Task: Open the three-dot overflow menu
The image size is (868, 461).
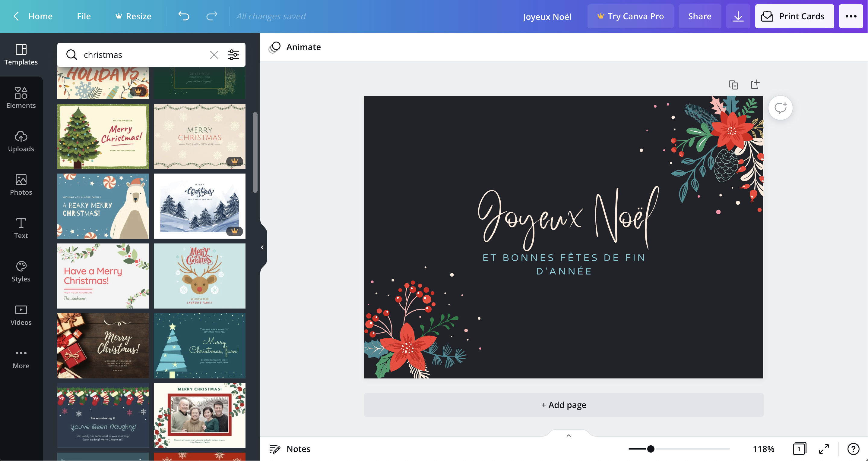Action: 852,16
